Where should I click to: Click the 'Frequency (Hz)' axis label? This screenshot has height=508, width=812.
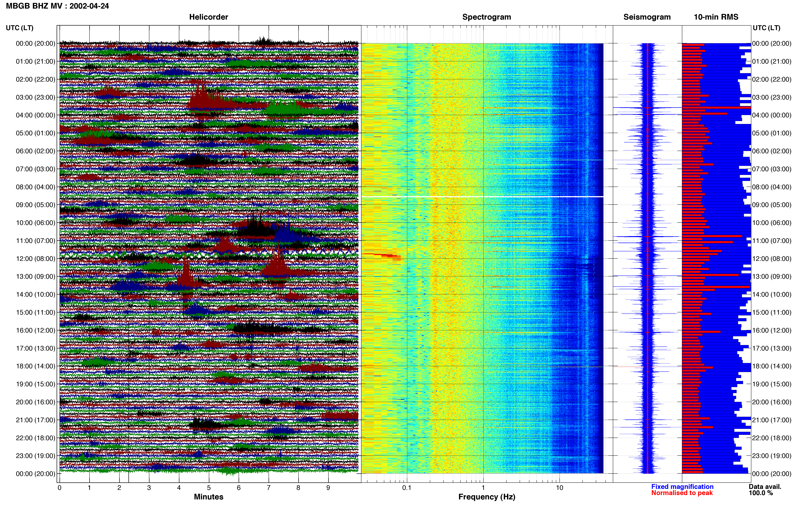pos(487,497)
